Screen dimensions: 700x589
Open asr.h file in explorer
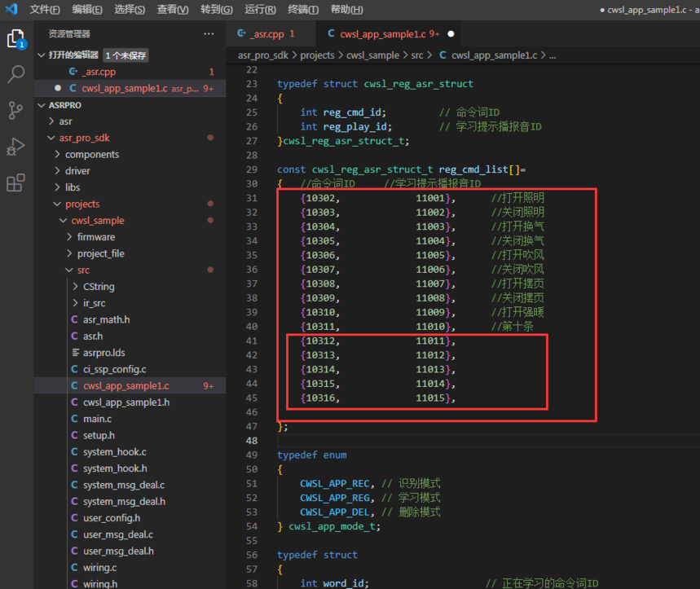pos(130,336)
